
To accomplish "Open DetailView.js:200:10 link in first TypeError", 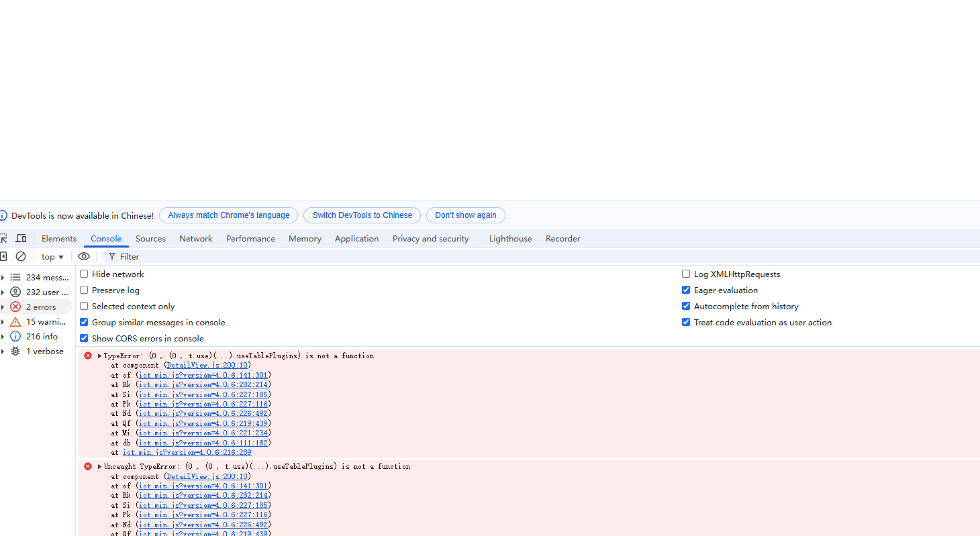I will pos(207,366).
